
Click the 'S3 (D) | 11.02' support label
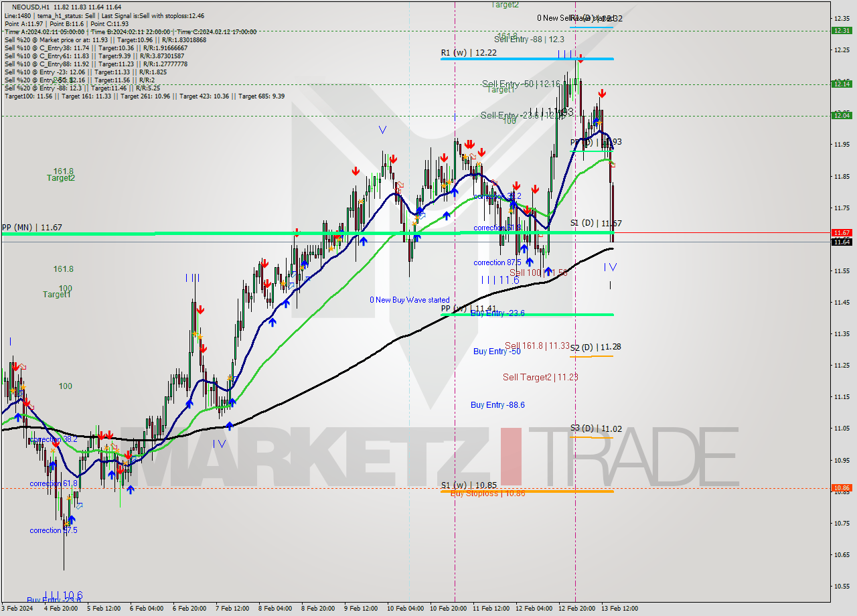tap(596, 429)
